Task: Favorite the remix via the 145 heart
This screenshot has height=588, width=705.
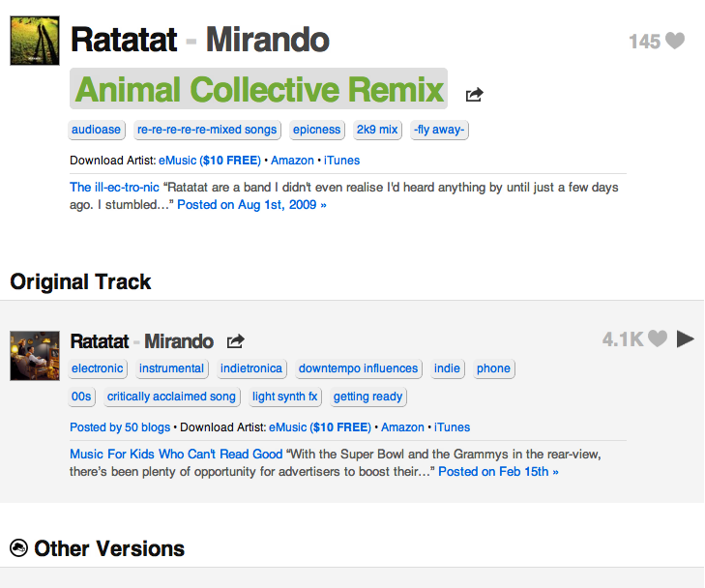Action: pyautogui.click(x=675, y=41)
